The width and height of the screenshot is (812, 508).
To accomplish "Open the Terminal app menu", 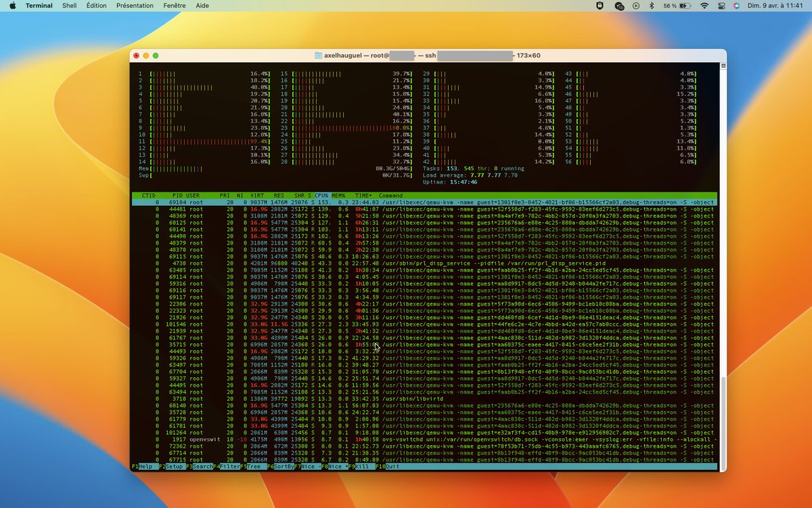I will click(x=39, y=5).
